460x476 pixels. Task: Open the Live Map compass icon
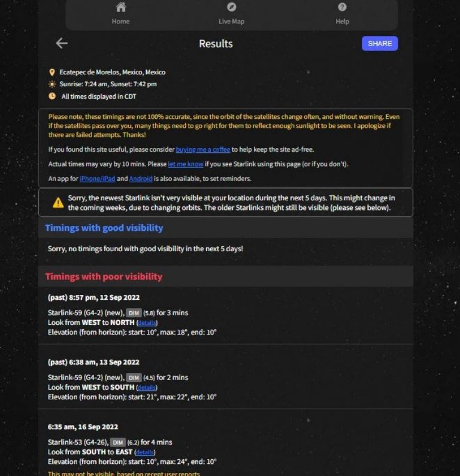coord(231,7)
